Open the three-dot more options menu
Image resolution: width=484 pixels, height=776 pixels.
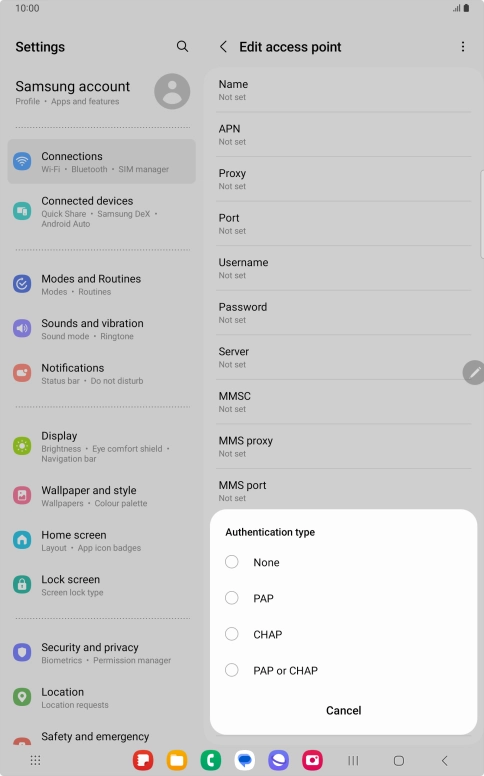463,47
